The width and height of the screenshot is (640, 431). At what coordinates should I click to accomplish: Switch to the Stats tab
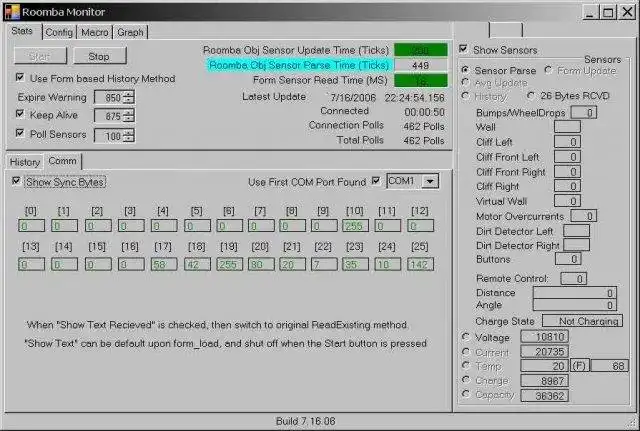pos(22,31)
